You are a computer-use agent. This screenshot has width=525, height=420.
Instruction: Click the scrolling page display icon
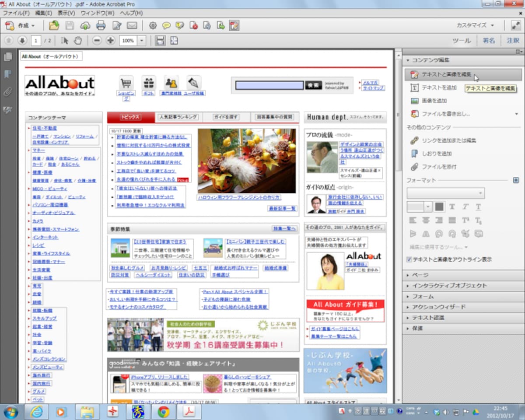tap(160, 40)
